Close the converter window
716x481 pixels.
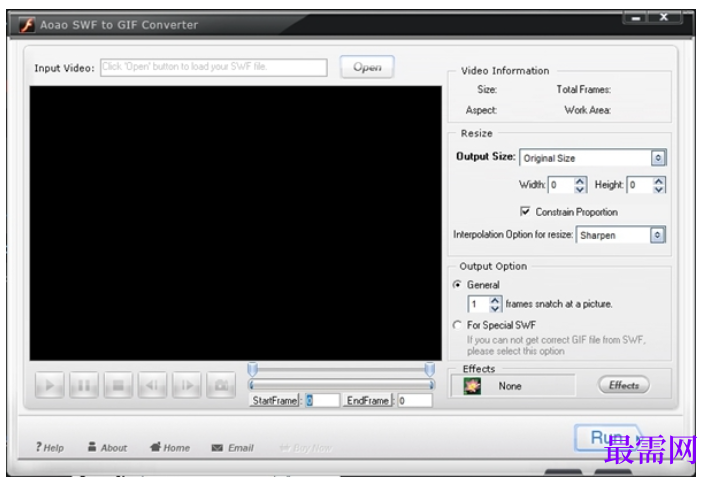click(664, 17)
